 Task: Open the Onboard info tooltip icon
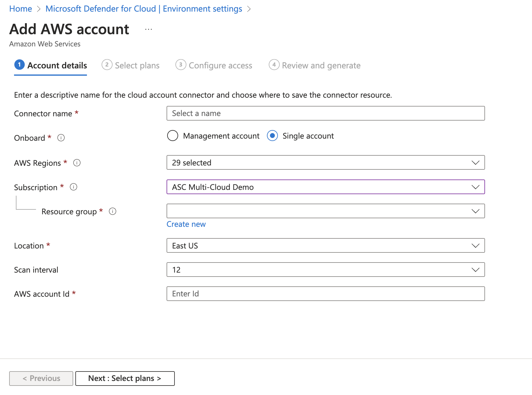coord(61,138)
